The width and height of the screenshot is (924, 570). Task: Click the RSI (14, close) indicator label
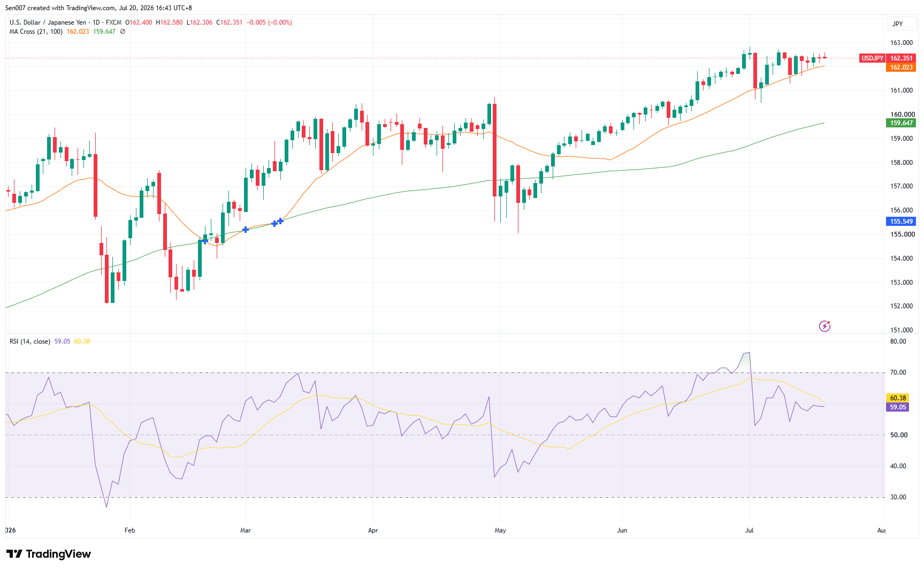tap(30, 341)
